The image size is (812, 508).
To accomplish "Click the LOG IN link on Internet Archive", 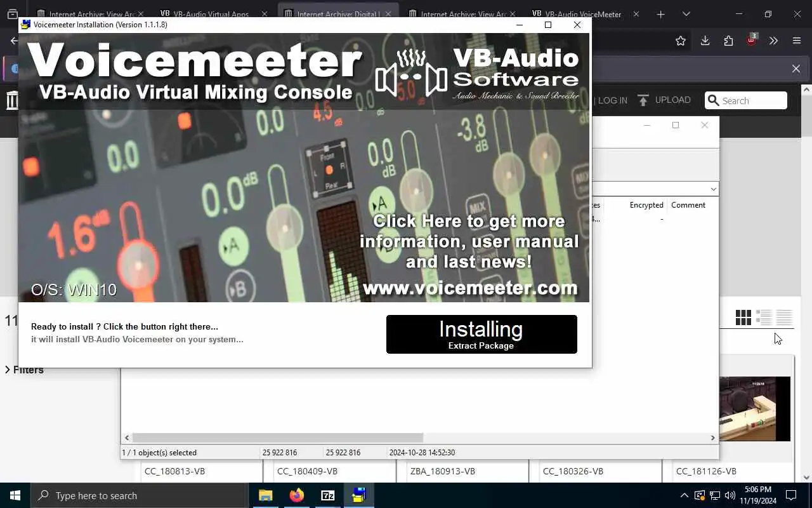I will [612, 100].
